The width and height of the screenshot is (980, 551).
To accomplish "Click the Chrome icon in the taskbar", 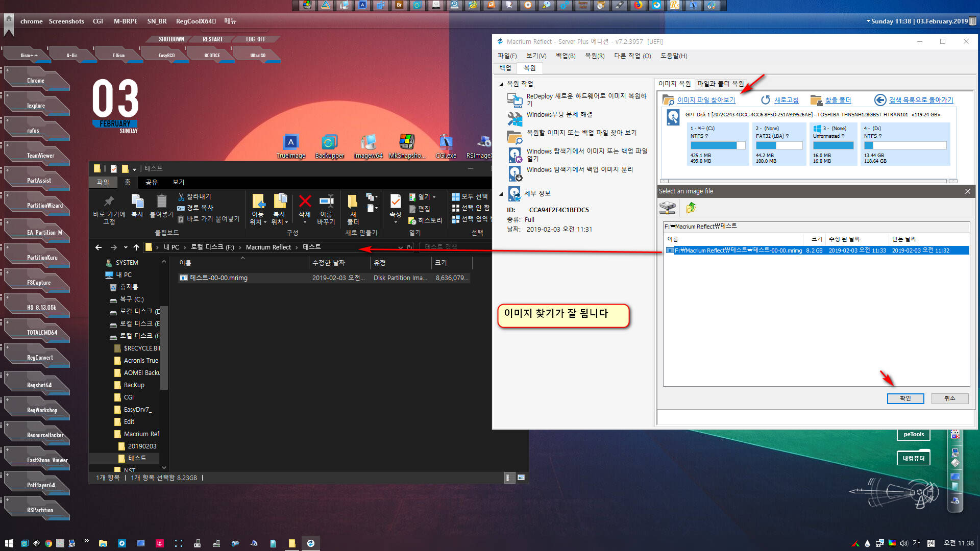I will click(48, 543).
